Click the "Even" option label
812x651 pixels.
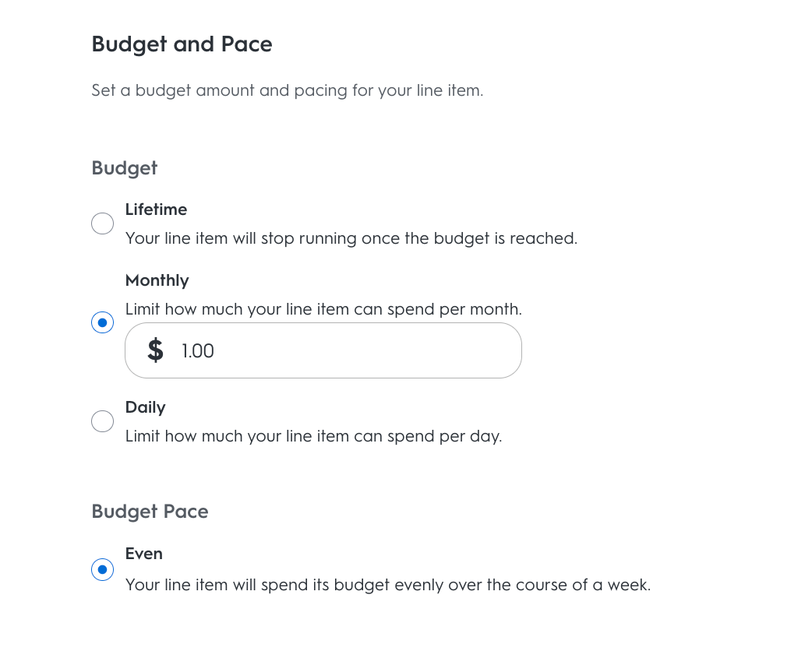click(143, 554)
